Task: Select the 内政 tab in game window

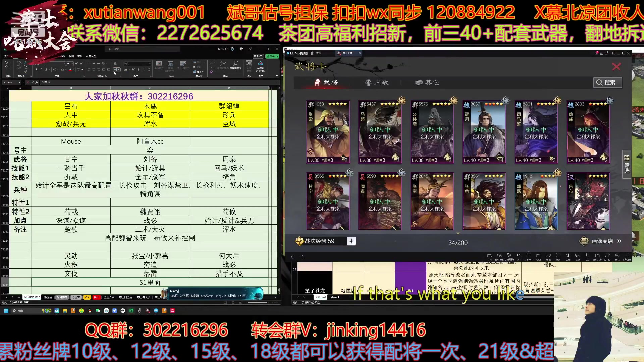Action: point(377,82)
